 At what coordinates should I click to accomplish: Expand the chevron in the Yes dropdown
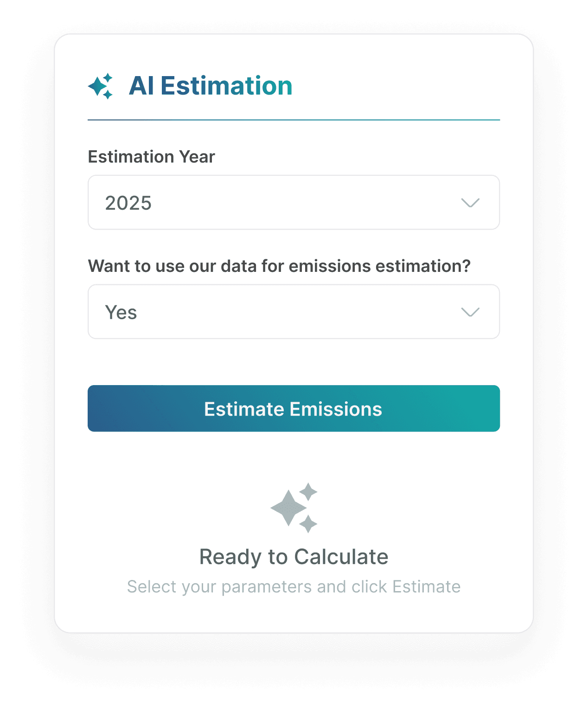[470, 312]
